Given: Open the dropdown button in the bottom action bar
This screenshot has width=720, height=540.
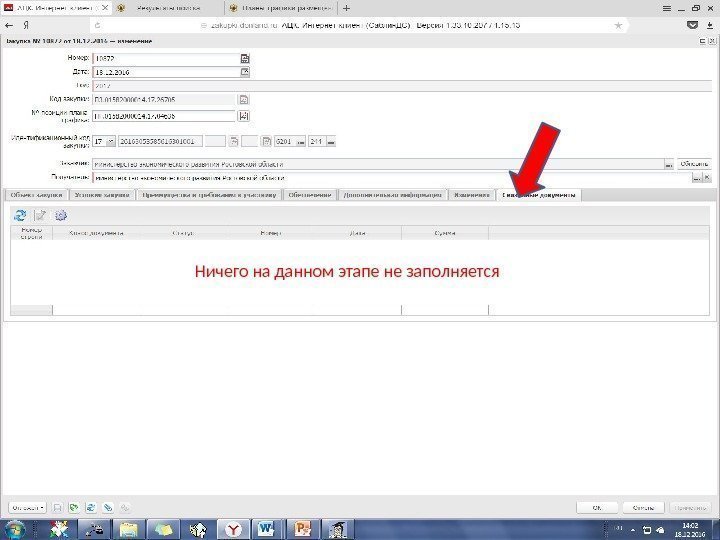Looking at the screenshot, I should click(x=28, y=508).
